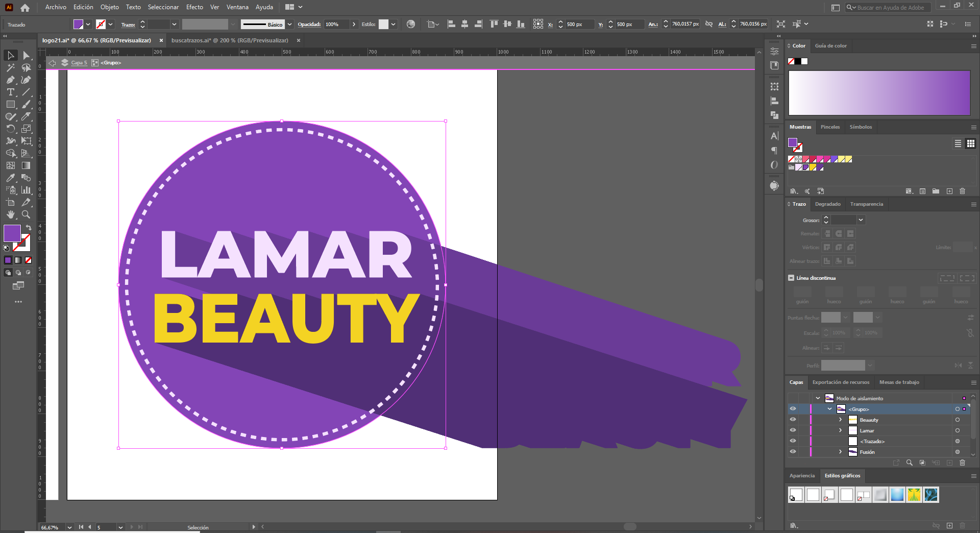
Task: Select the Pen tool
Action: click(10, 80)
